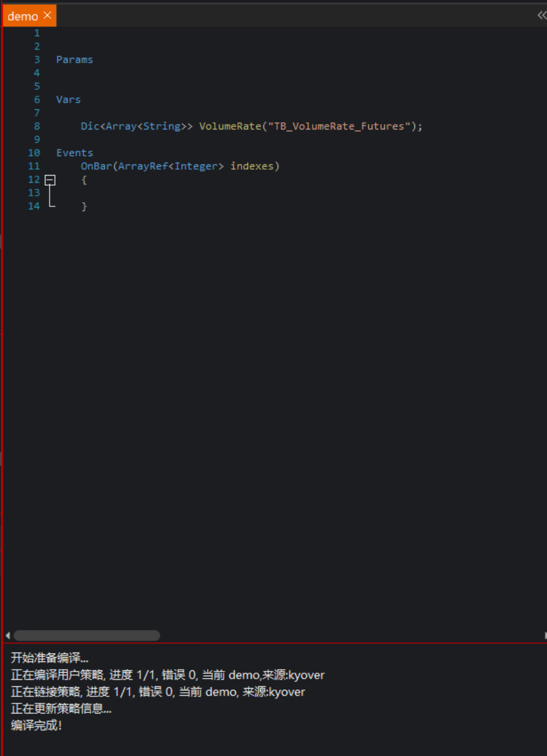Click line number 11 in gutter
This screenshot has height=756, width=547.
pos(34,166)
